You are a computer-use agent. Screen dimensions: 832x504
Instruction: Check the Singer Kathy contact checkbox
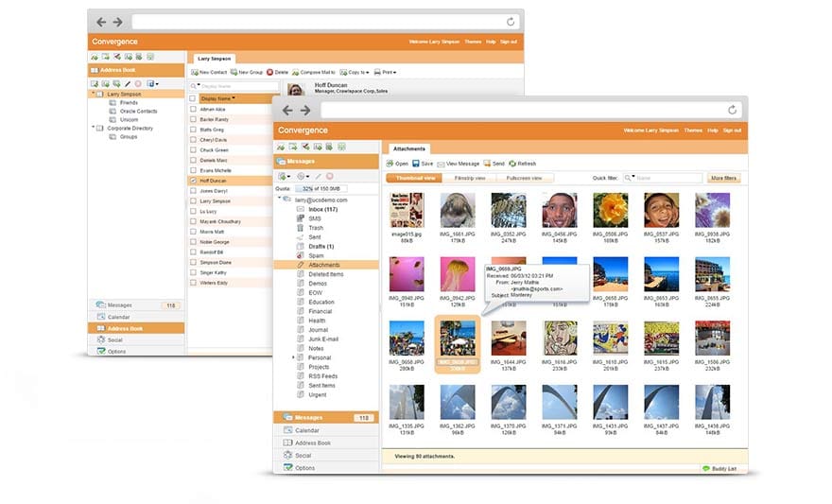193,272
